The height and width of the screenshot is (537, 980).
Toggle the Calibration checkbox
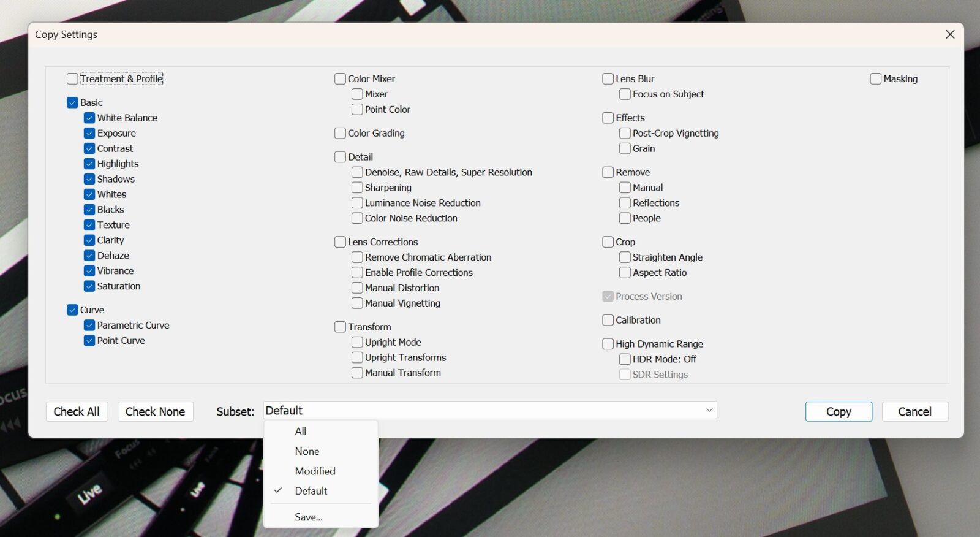tap(608, 320)
